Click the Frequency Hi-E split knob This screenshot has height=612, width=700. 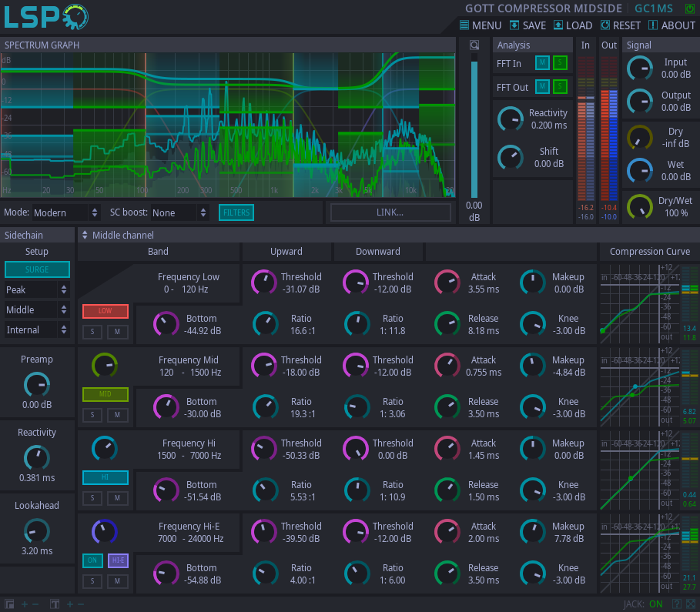[105, 532]
